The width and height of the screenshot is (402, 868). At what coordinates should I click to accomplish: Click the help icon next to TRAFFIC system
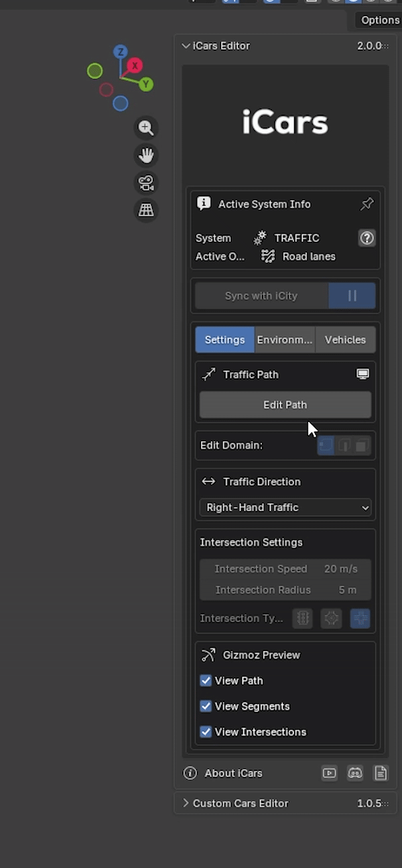pyautogui.click(x=366, y=238)
